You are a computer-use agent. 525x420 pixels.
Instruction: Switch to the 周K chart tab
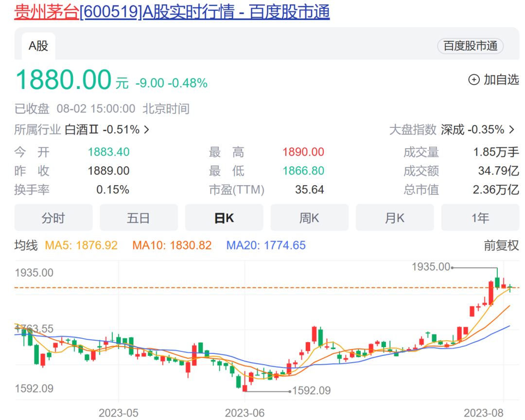309,218
